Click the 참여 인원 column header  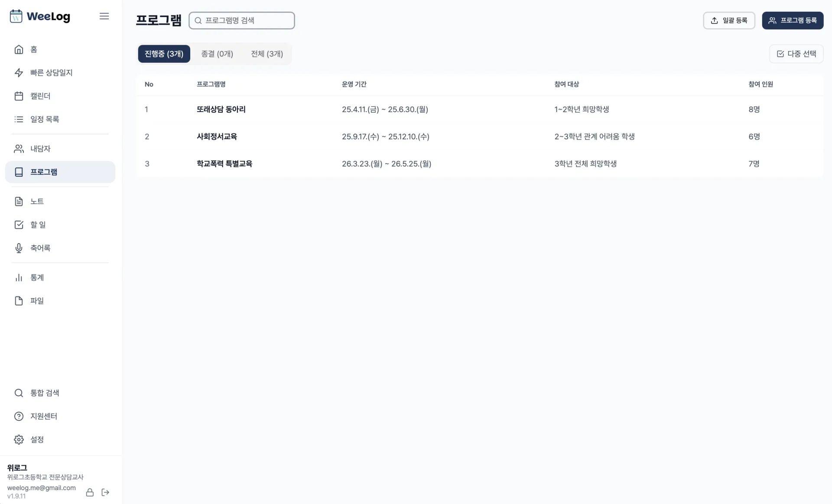[760, 84]
